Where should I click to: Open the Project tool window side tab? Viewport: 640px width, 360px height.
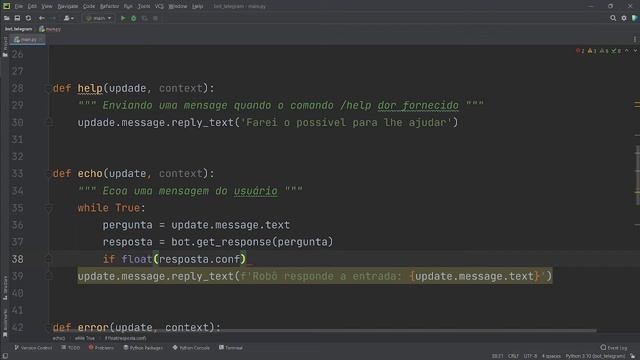coord(5,46)
